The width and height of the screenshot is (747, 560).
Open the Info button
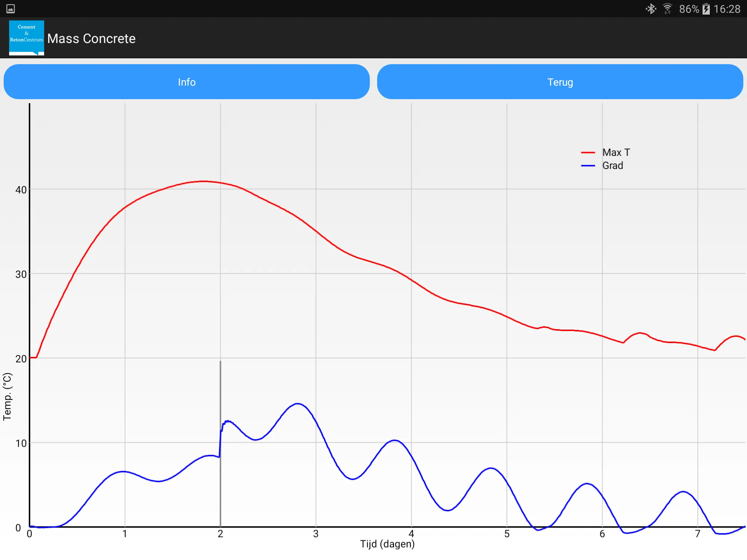[187, 82]
